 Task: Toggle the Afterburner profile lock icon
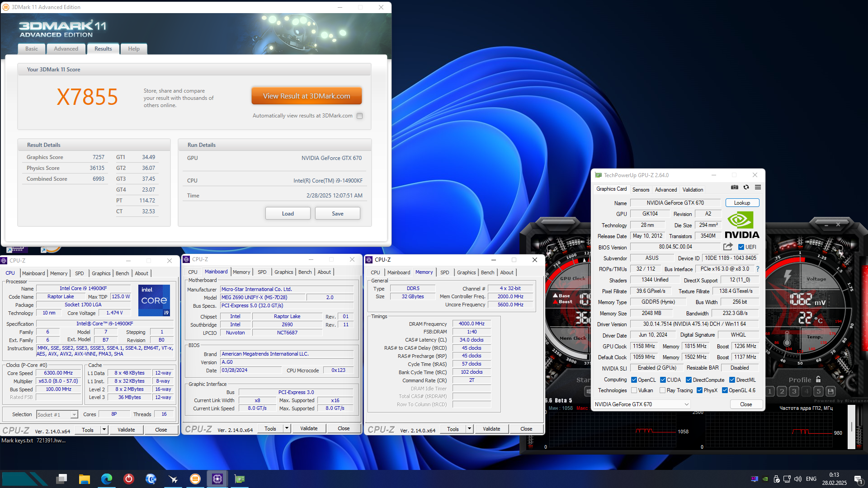[818, 380]
